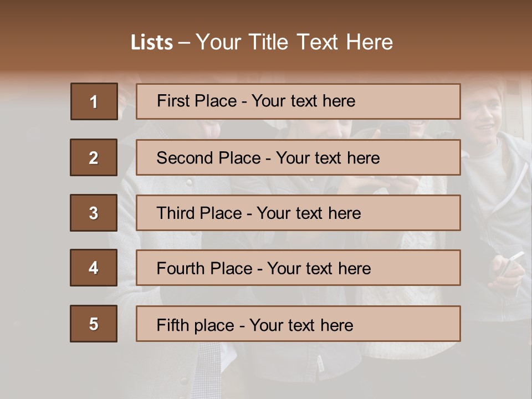Click the brown box numbered 5
Image resolution: width=532 pixels, height=399 pixels.
coord(94,324)
